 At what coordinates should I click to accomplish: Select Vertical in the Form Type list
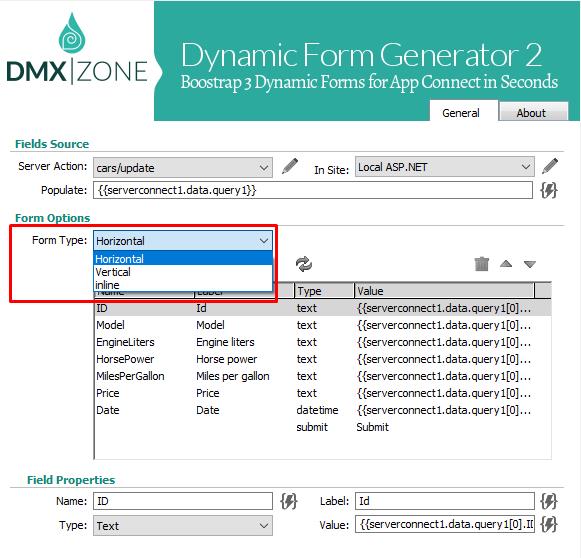183,272
